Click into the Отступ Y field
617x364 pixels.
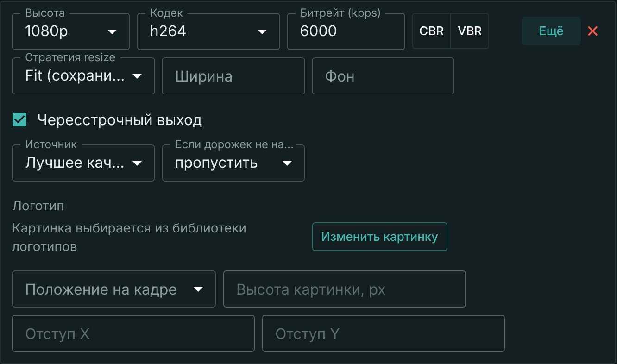coord(384,333)
